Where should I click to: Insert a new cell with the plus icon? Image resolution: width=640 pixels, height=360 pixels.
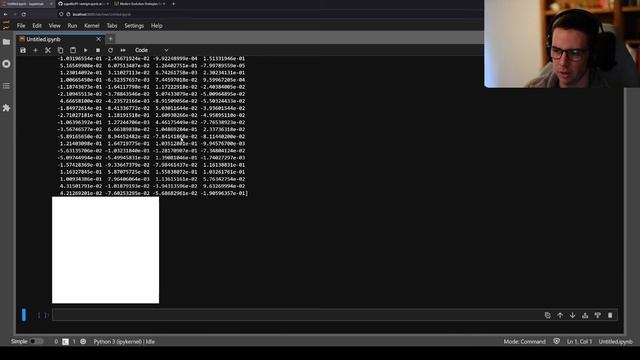(35, 50)
